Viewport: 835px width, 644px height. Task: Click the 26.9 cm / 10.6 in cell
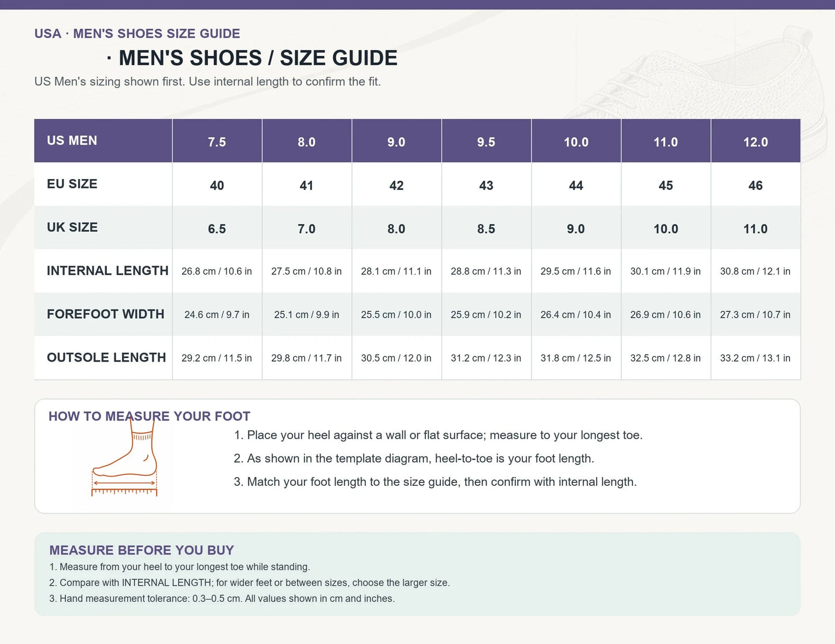point(666,315)
